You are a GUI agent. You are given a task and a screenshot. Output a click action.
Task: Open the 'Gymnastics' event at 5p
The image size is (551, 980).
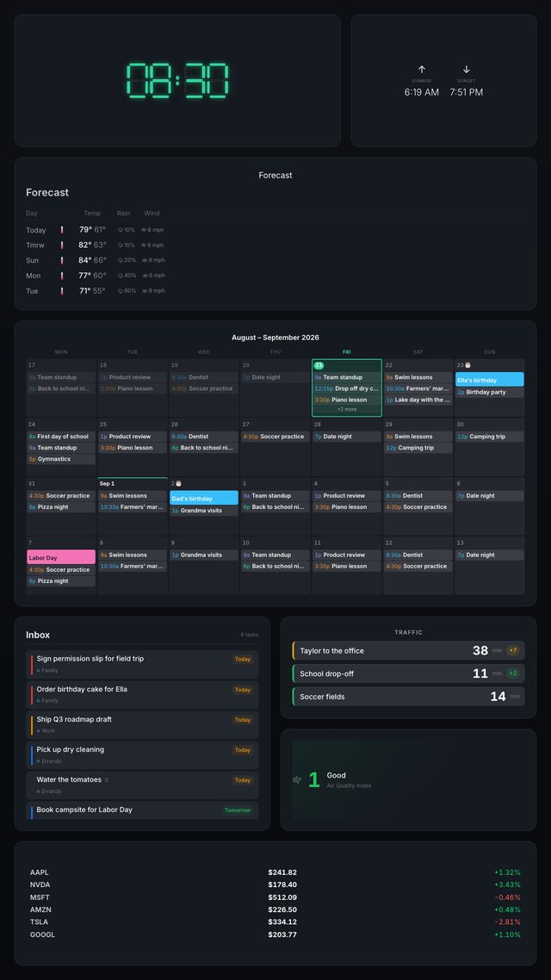61,459
